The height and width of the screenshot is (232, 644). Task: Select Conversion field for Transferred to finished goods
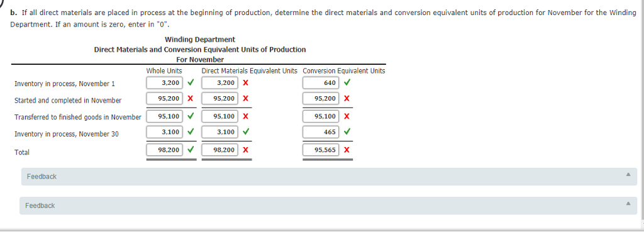(321, 116)
